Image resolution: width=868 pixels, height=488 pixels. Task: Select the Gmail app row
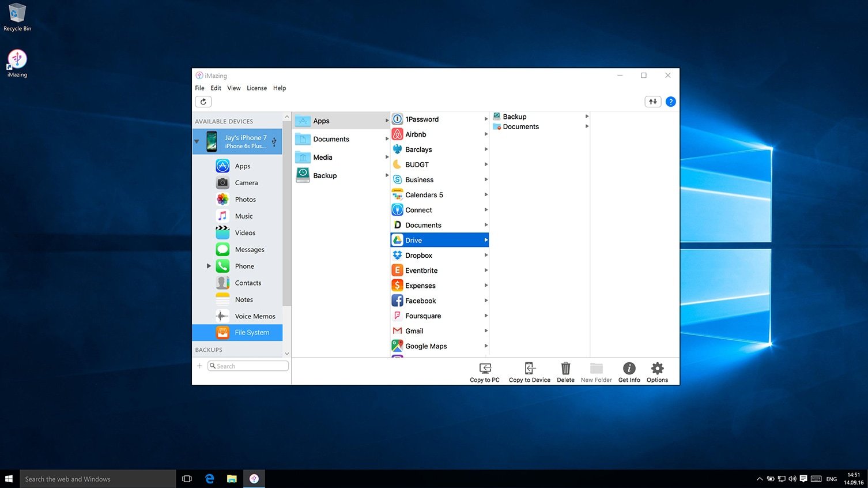440,331
